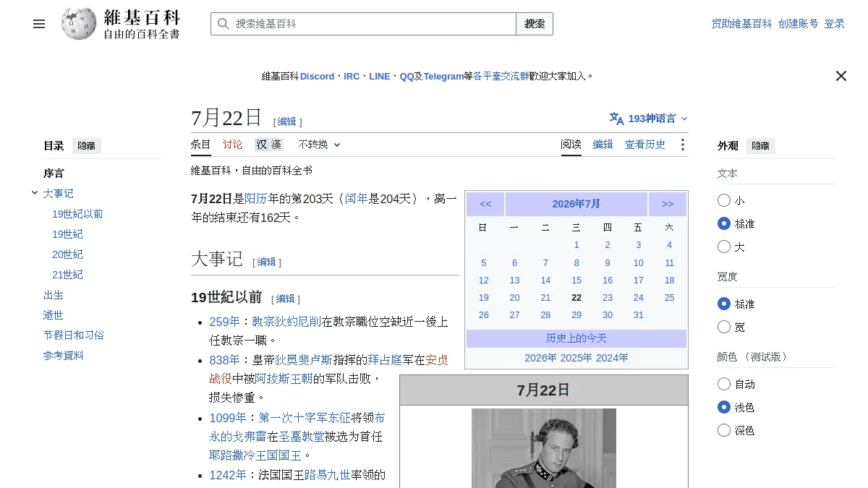Open the 创建账号 link
The width and height of the screenshot is (868, 488).
tap(799, 24)
